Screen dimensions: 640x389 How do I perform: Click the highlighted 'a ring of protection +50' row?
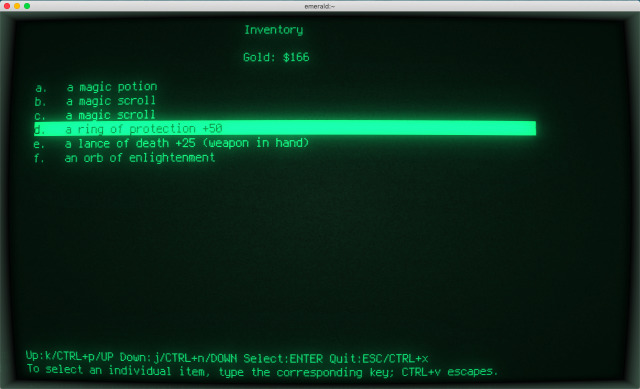[285, 128]
